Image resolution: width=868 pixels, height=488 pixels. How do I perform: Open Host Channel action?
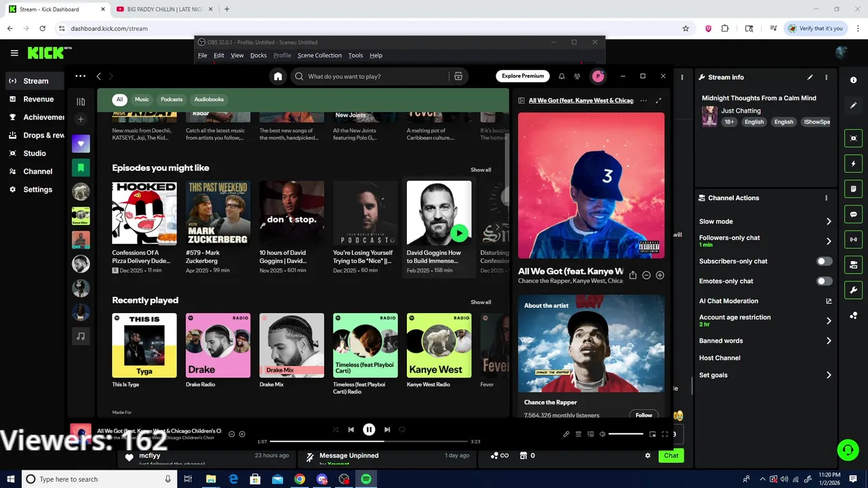(719, 358)
